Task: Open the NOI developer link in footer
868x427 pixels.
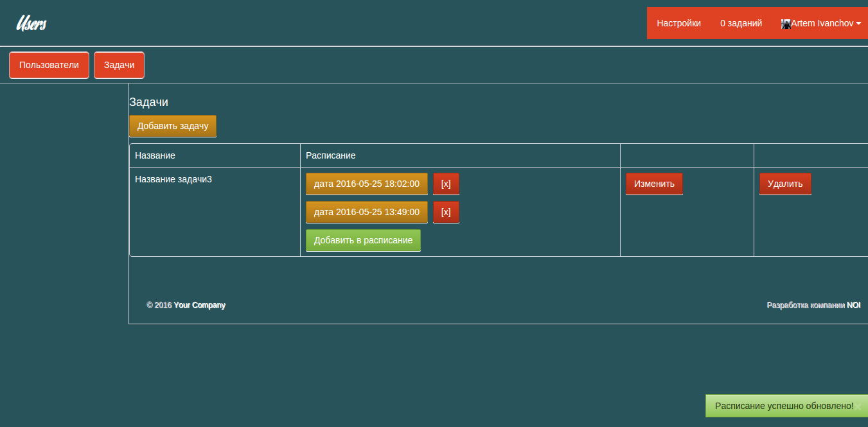Action: [x=853, y=305]
